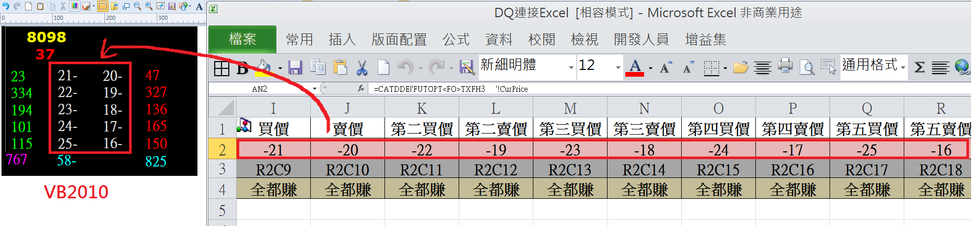
Task: Click the clipboard paste icon in capture toolbar
Action: (40, 6)
